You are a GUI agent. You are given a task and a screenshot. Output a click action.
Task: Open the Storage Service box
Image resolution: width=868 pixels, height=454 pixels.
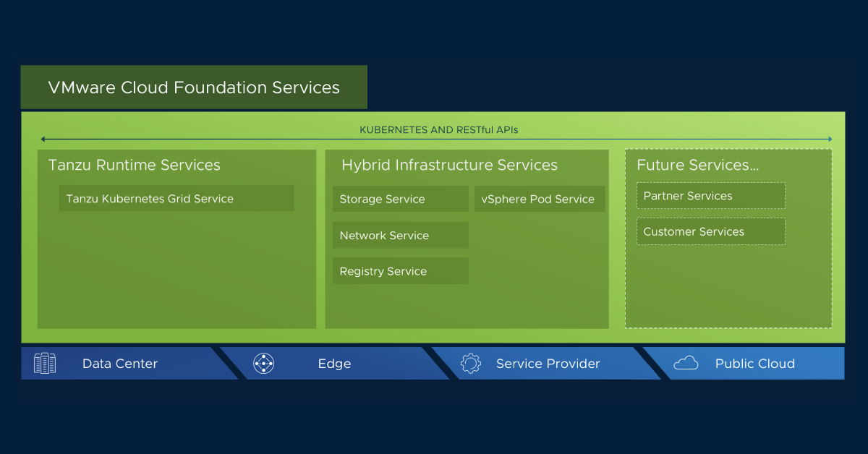[x=401, y=199]
